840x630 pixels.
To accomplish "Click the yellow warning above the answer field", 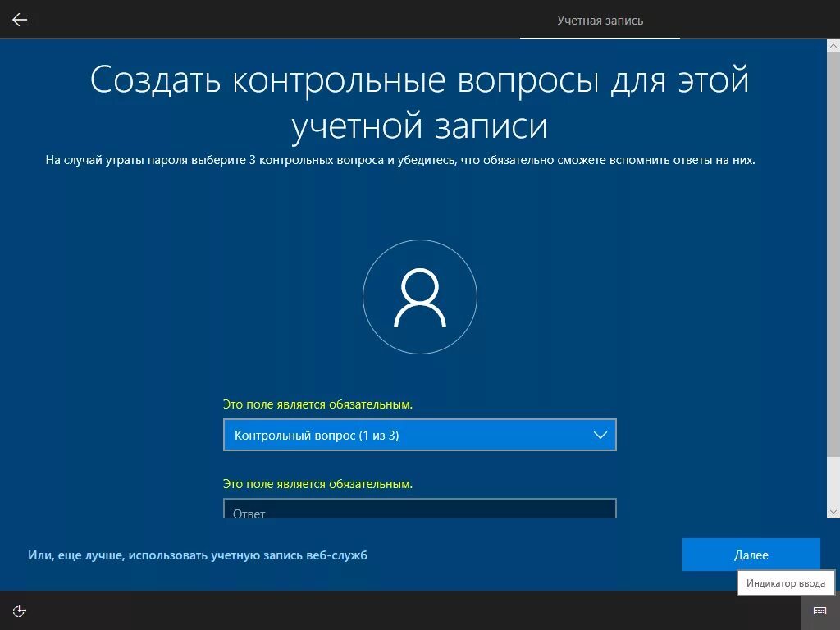I will (x=319, y=484).
